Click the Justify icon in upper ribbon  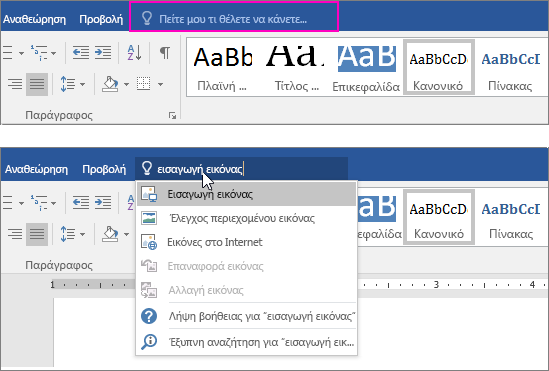click(x=37, y=84)
